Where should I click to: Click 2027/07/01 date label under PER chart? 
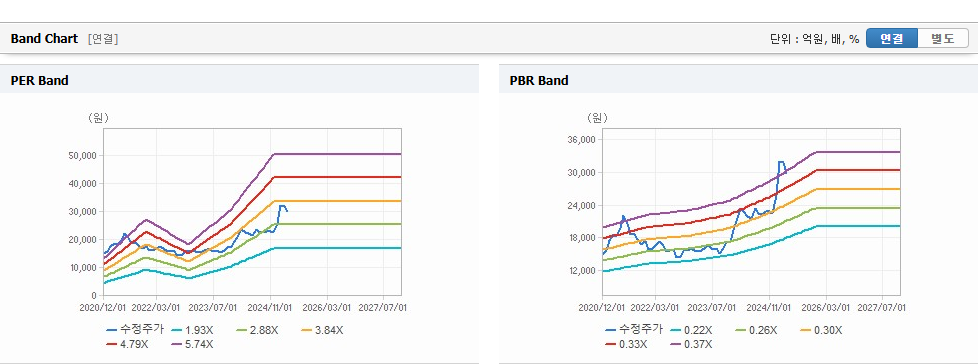click(383, 307)
